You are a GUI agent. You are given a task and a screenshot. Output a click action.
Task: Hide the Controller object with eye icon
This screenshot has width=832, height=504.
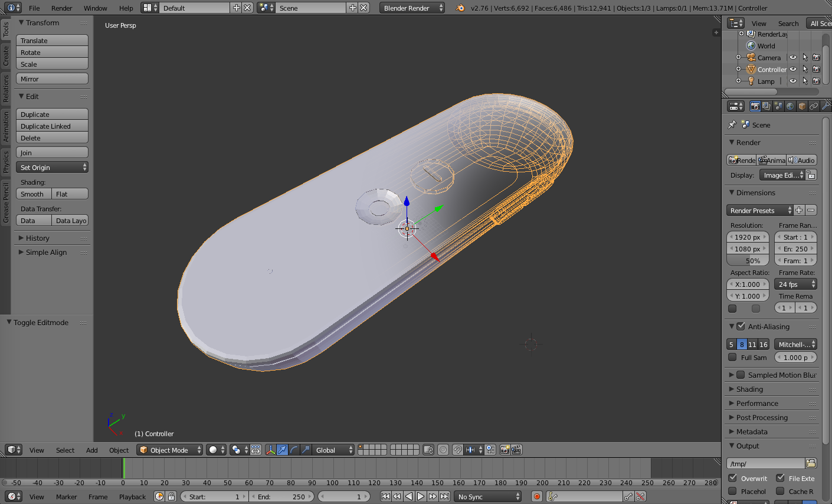click(793, 70)
